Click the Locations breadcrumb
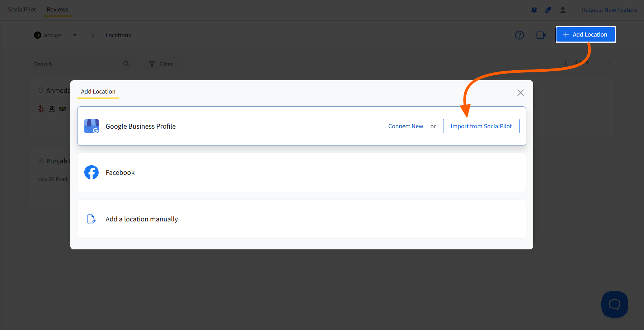The width and height of the screenshot is (644, 330). (x=118, y=35)
